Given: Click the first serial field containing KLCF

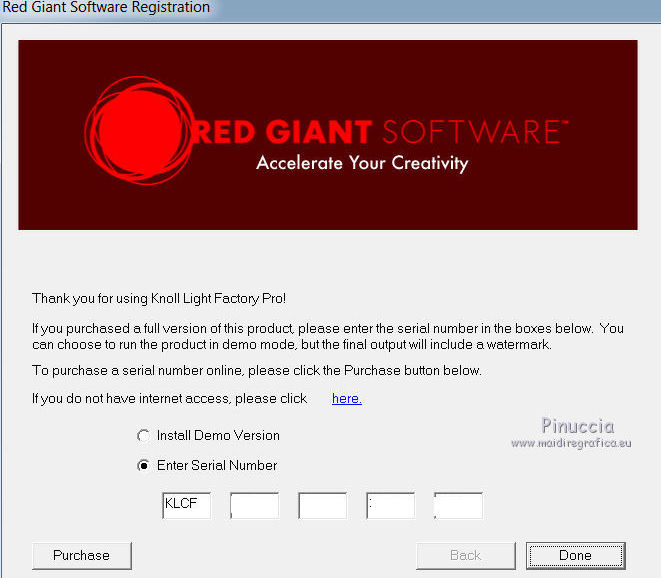Looking at the screenshot, I should (186, 505).
